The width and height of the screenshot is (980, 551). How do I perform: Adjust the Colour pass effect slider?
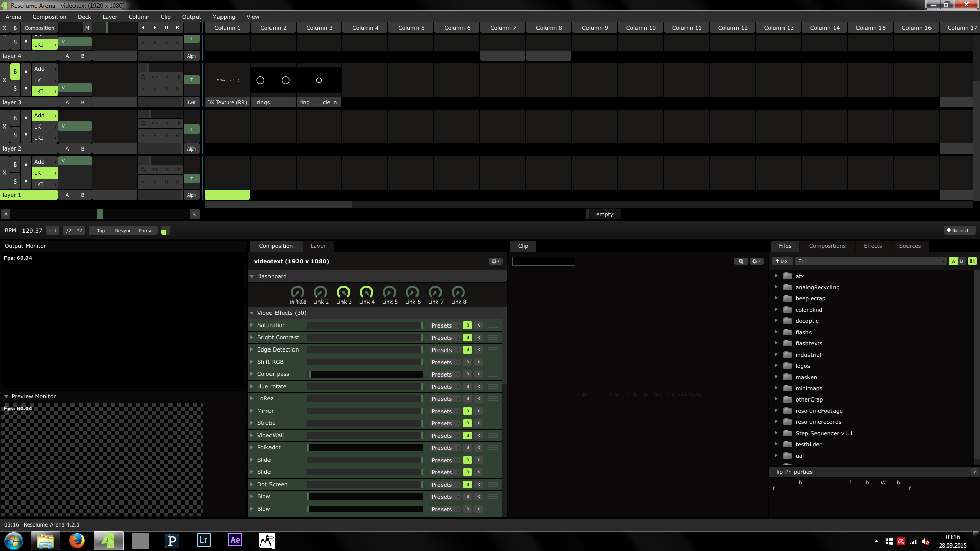[366, 374]
